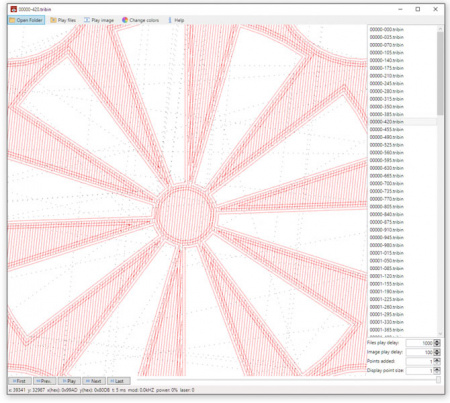Click the Play files toolbar icon

point(53,20)
